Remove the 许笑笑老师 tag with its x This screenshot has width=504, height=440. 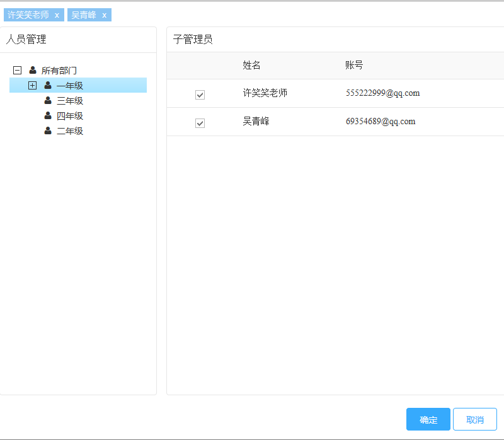click(57, 15)
